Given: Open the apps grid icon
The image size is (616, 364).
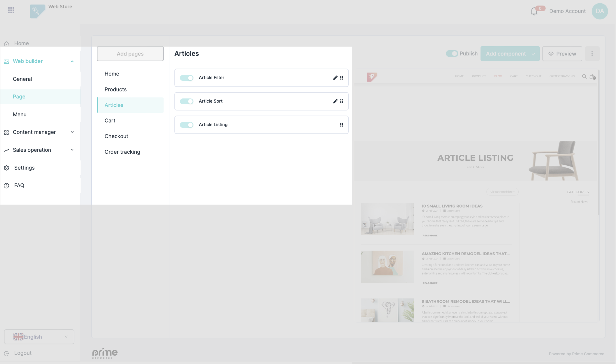Looking at the screenshot, I should (x=11, y=10).
